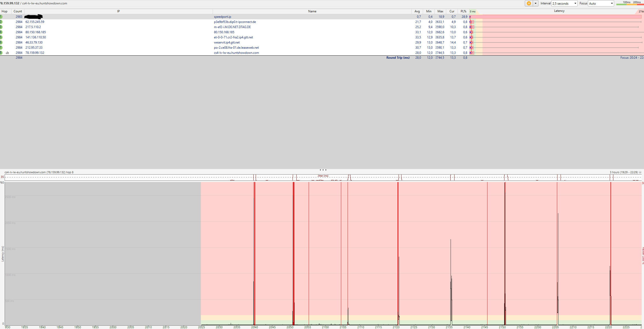Image resolution: width=644 pixels, height=329 pixels.
Task: Click the green hop 4 circle
Action: point(1,32)
